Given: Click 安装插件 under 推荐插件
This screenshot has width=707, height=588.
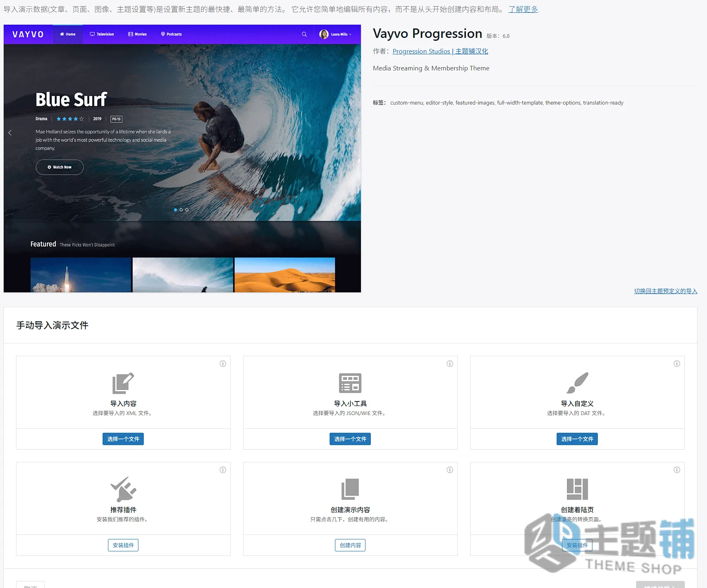Looking at the screenshot, I should [x=123, y=545].
